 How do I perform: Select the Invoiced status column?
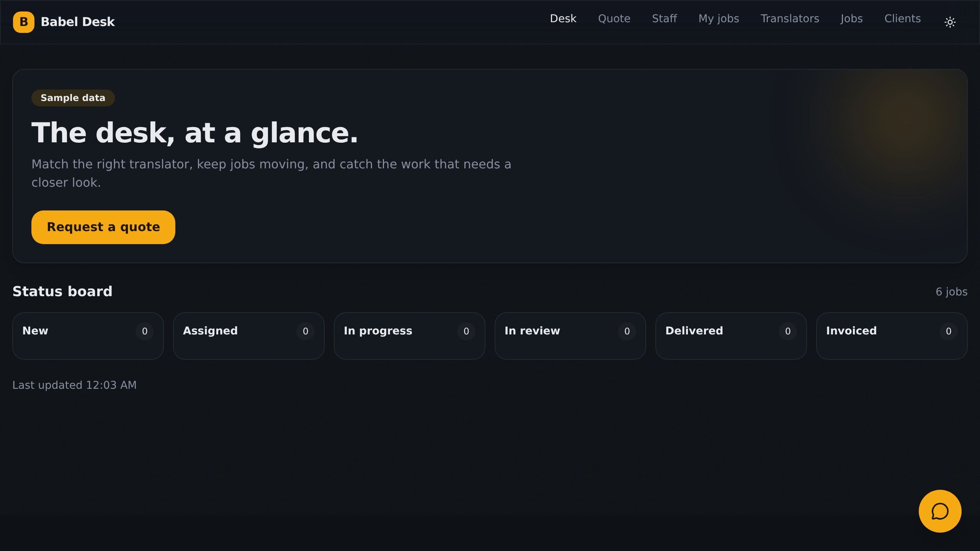[892, 336]
